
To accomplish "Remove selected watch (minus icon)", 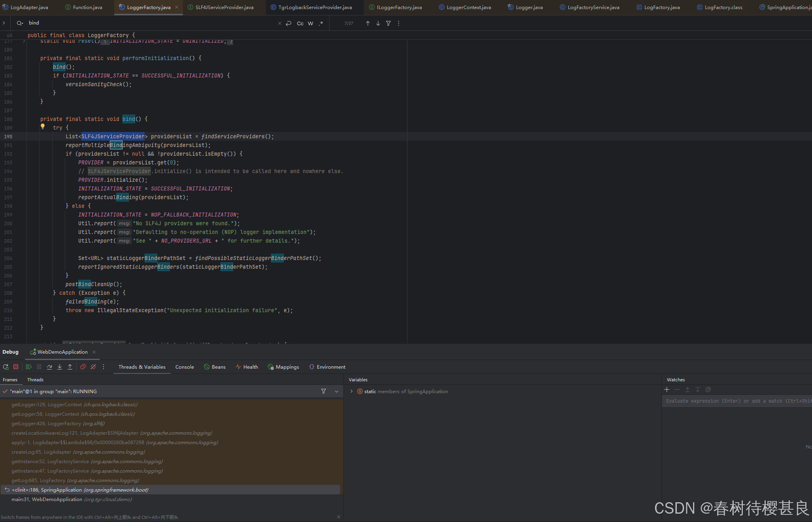I will 677,390.
